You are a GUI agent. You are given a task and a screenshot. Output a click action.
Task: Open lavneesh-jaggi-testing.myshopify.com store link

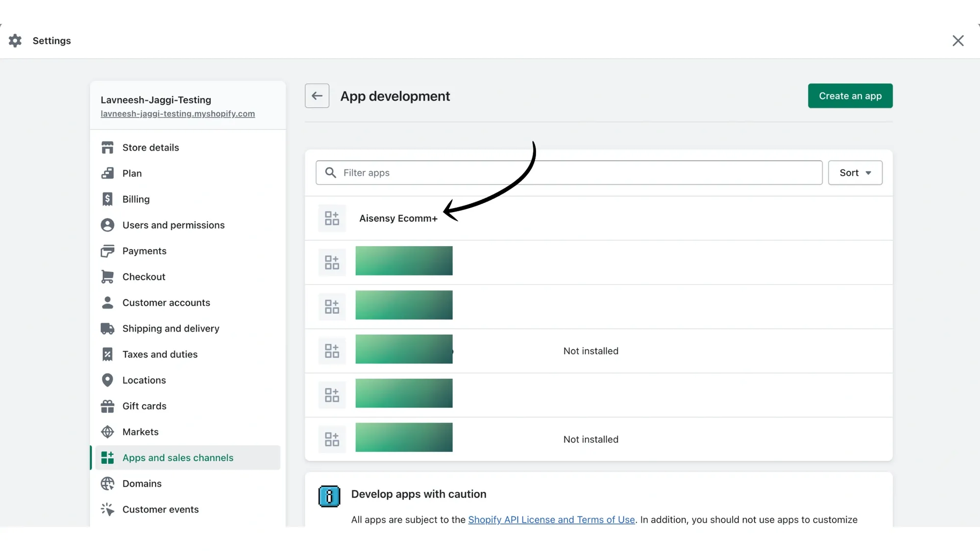[x=178, y=114]
